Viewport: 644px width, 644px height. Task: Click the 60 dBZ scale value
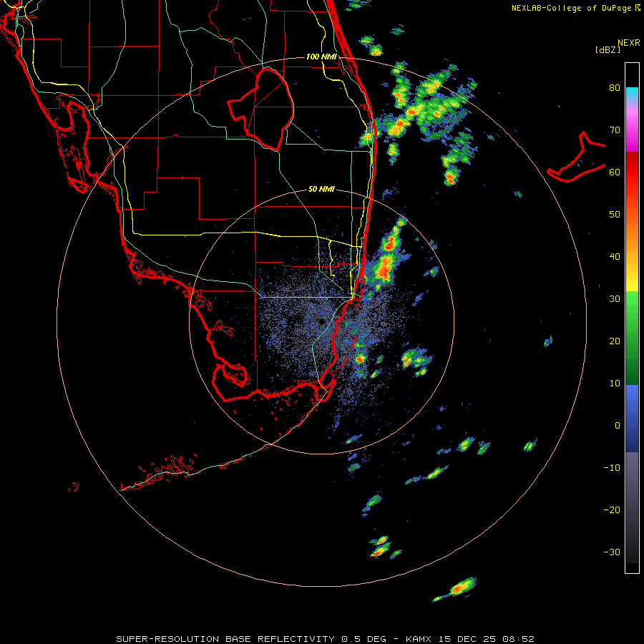[615, 172]
